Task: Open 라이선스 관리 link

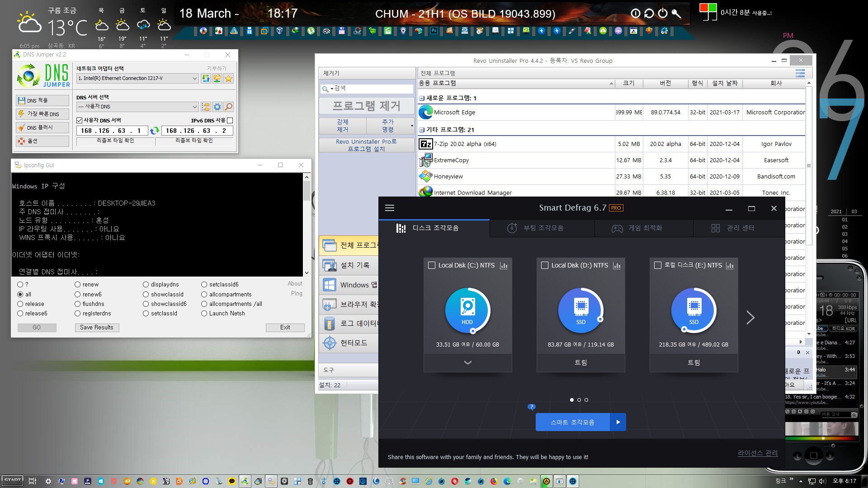Action: pyautogui.click(x=758, y=453)
